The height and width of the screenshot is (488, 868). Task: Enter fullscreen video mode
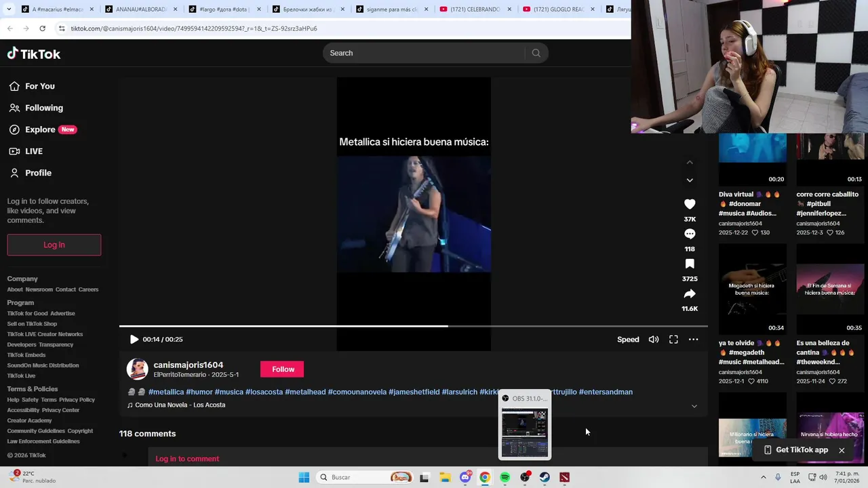673,339
